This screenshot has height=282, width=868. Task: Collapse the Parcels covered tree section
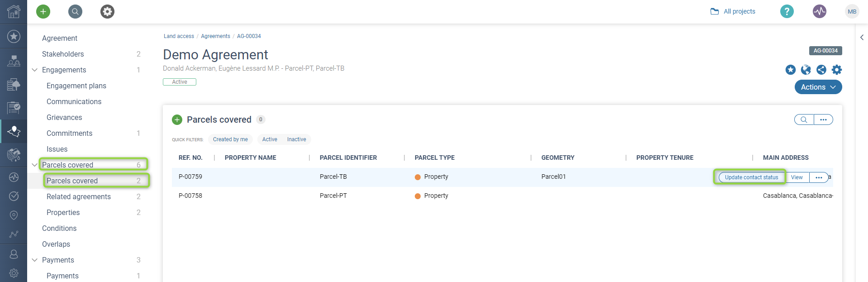(x=34, y=165)
